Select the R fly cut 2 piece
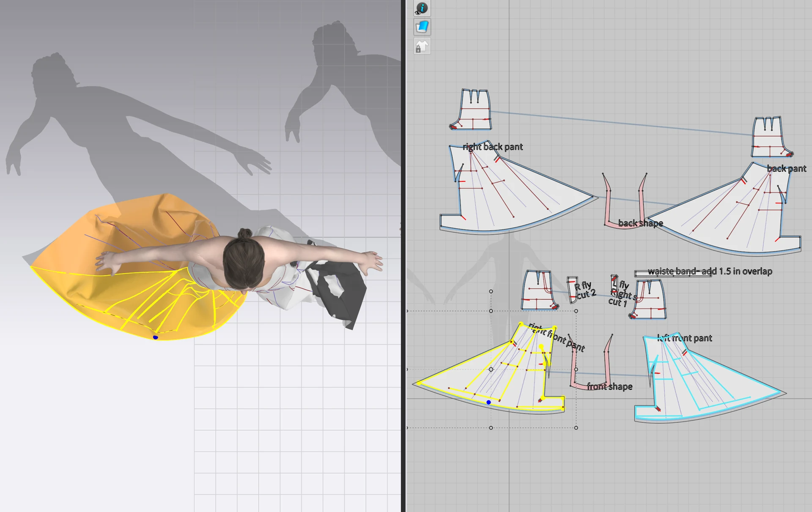 (572, 290)
